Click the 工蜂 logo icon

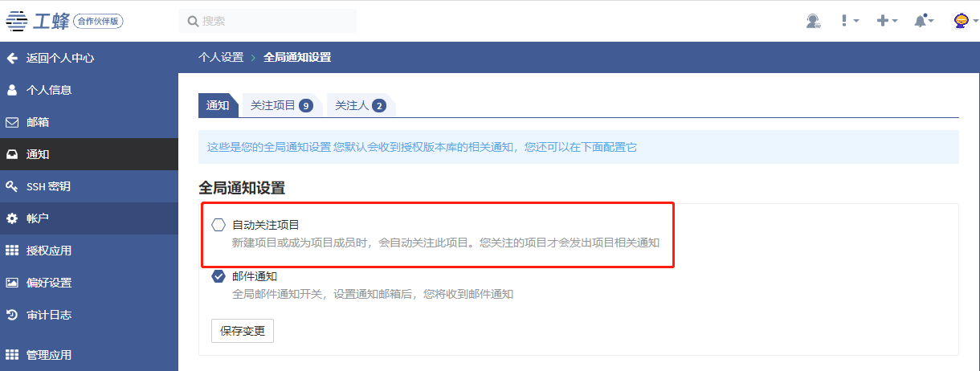tap(16, 22)
